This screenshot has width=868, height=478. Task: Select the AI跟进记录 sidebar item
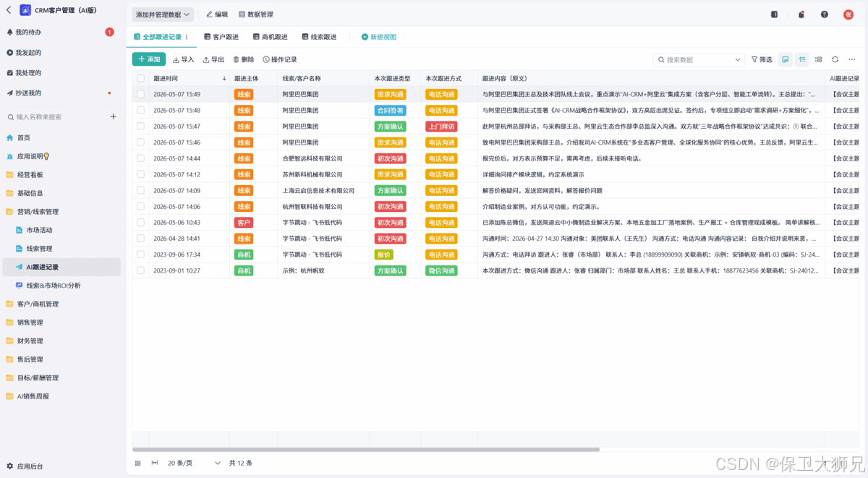(x=61, y=267)
